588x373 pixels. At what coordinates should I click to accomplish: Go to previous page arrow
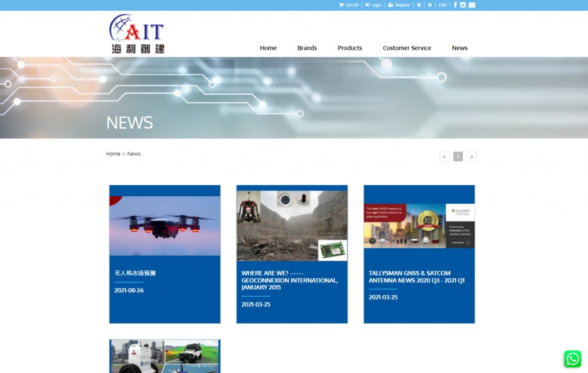[444, 157]
